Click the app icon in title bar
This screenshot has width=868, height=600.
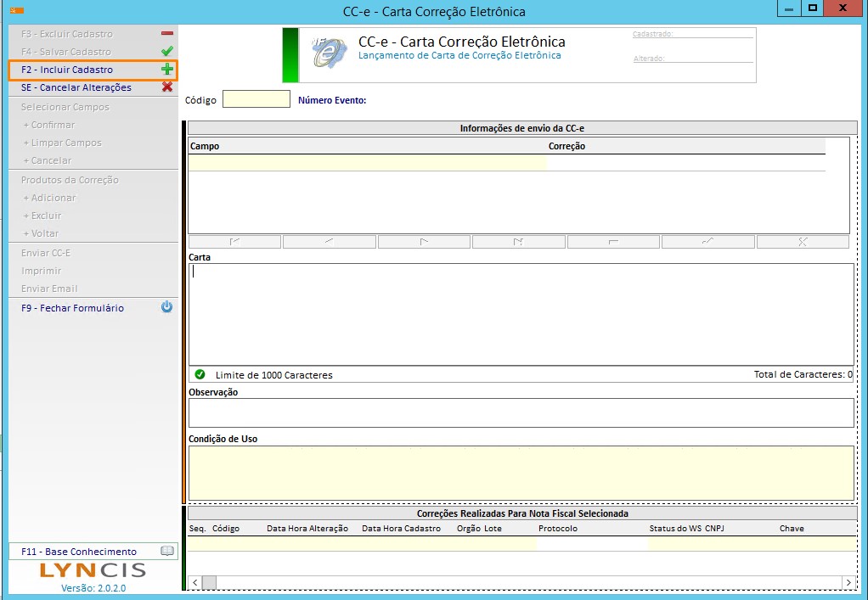coord(15,11)
